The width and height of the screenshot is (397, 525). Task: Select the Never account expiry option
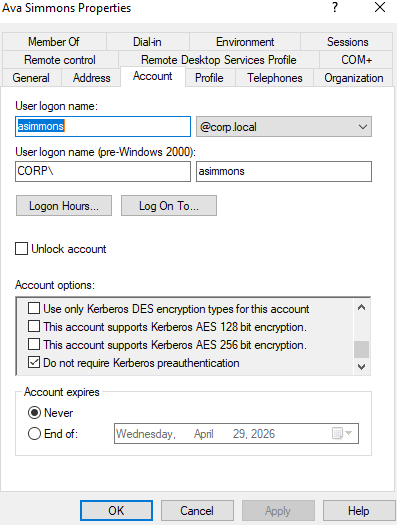point(34,413)
